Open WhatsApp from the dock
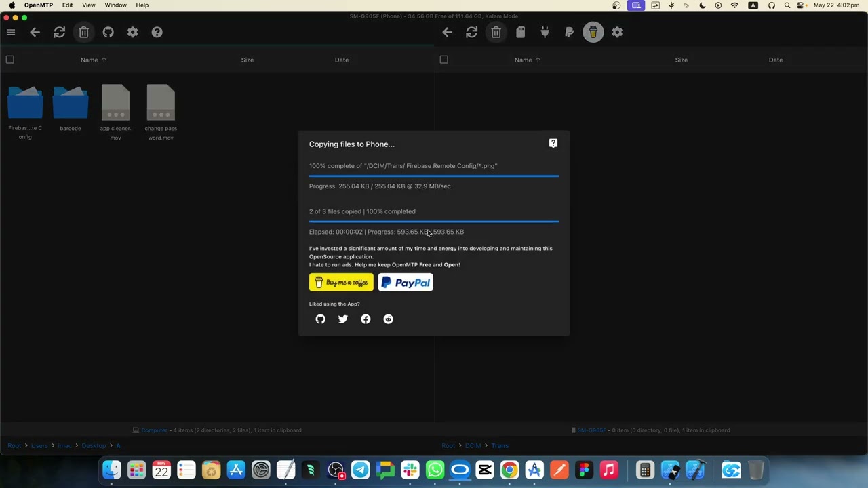 (x=435, y=470)
